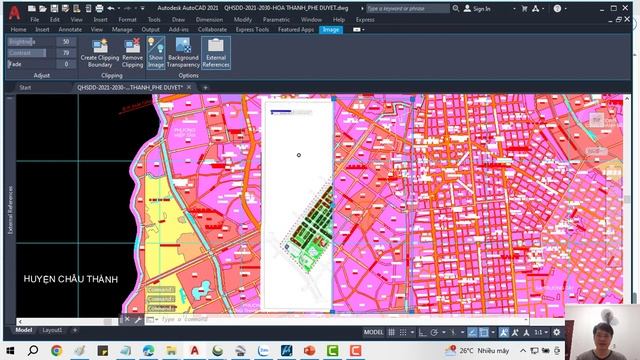640x360 pixels.
Task: Switch to the Home ribbon tab
Action: [x=18, y=29]
